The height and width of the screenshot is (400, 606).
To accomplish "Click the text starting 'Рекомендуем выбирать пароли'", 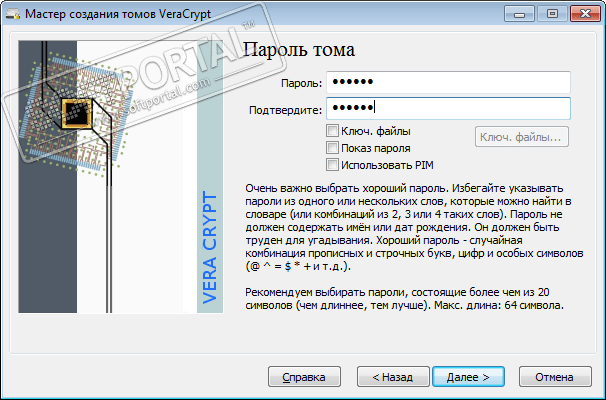I will pos(404,299).
